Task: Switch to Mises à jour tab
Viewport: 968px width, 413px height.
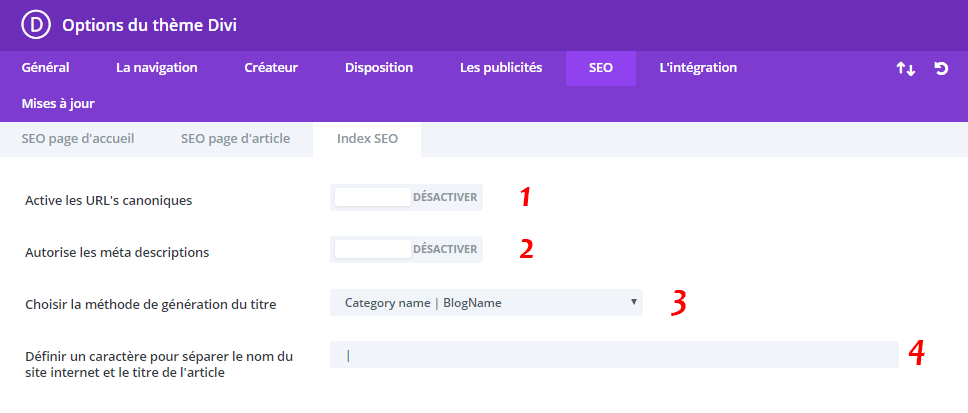Action: pyautogui.click(x=58, y=104)
